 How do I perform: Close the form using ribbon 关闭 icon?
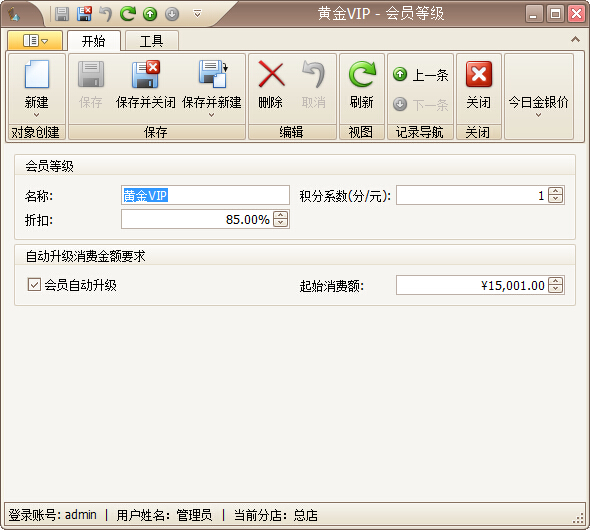tap(479, 74)
